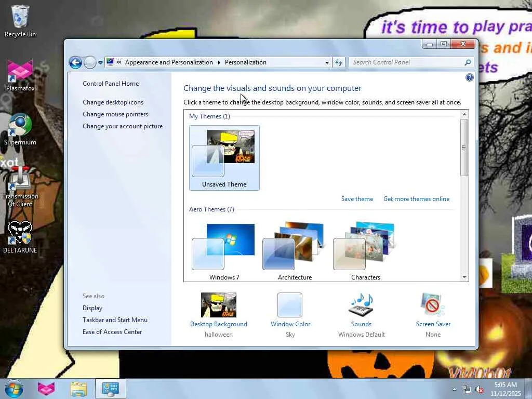Open Display from See also
This screenshot has width=532, height=399.
[92, 308]
